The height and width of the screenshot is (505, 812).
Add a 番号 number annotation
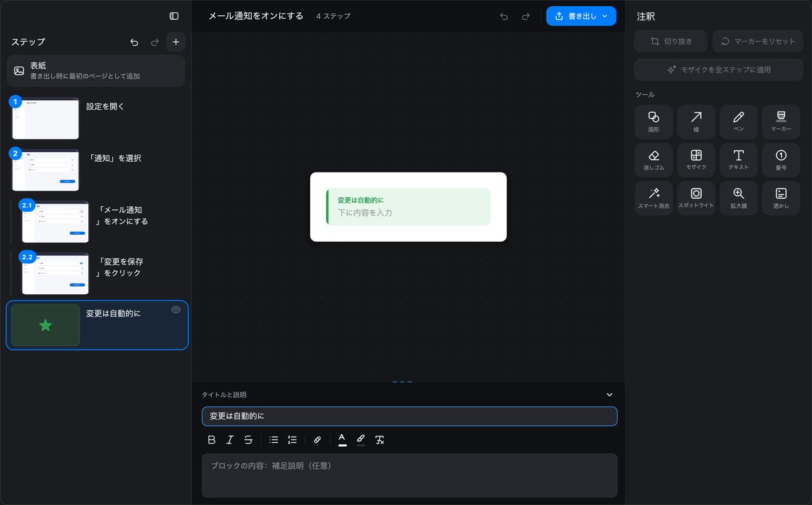tap(781, 160)
